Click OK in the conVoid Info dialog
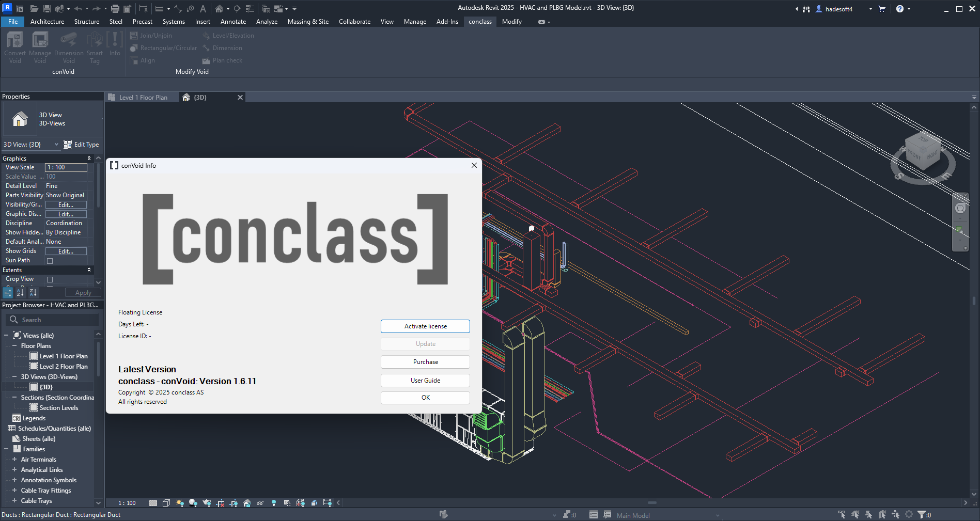 tap(425, 398)
